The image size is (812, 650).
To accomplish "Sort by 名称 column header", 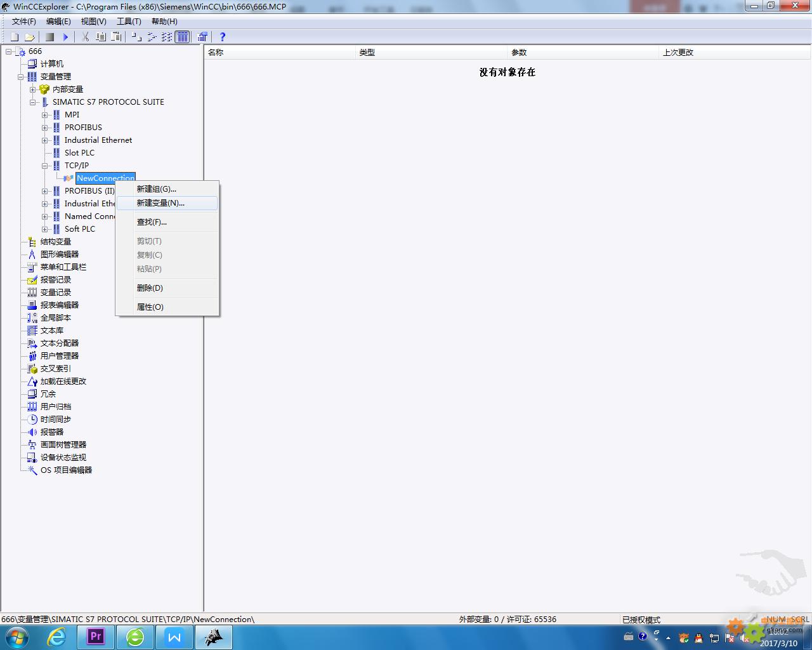I will click(280, 53).
